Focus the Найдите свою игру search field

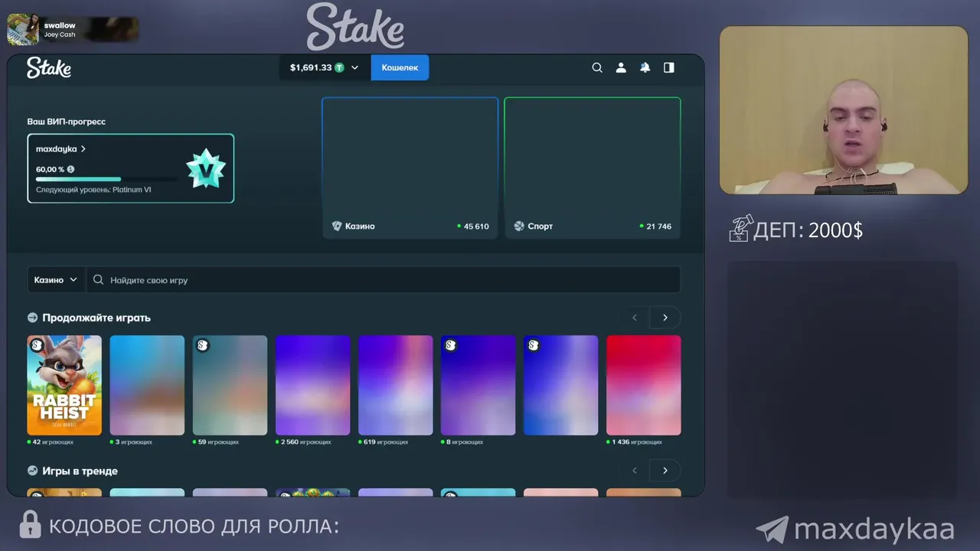pos(383,280)
